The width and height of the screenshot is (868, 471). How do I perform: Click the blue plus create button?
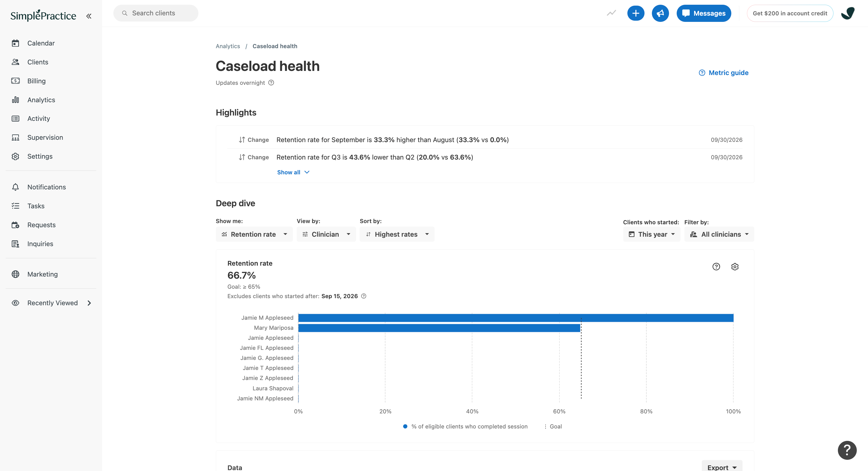tap(635, 13)
